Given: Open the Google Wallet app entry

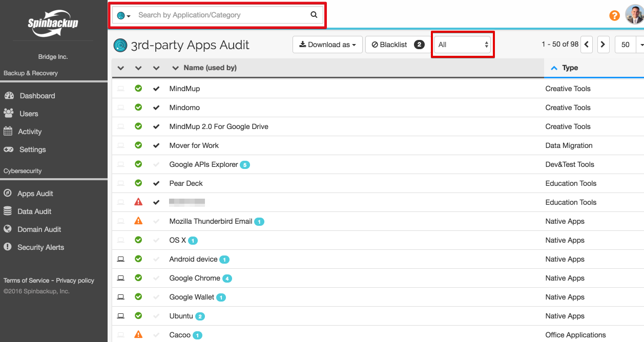Looking at the screenshot, I should [x=192, y=297].
